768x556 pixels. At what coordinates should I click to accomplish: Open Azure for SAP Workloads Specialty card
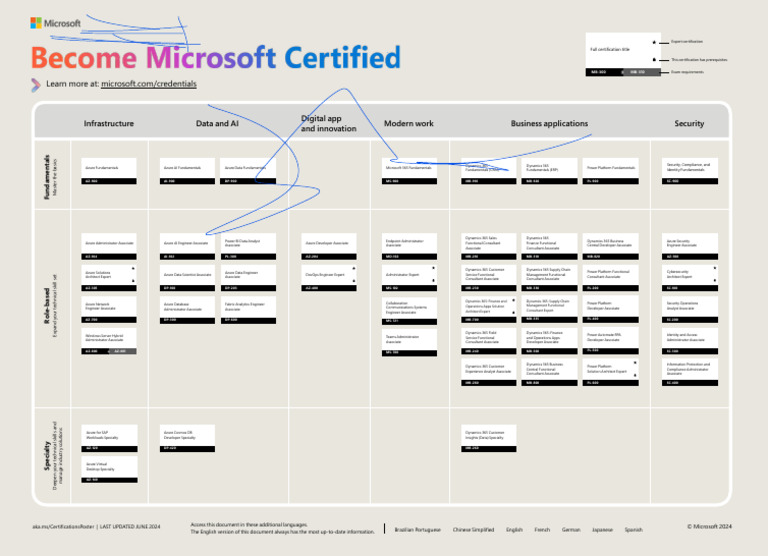click(109, 438)
